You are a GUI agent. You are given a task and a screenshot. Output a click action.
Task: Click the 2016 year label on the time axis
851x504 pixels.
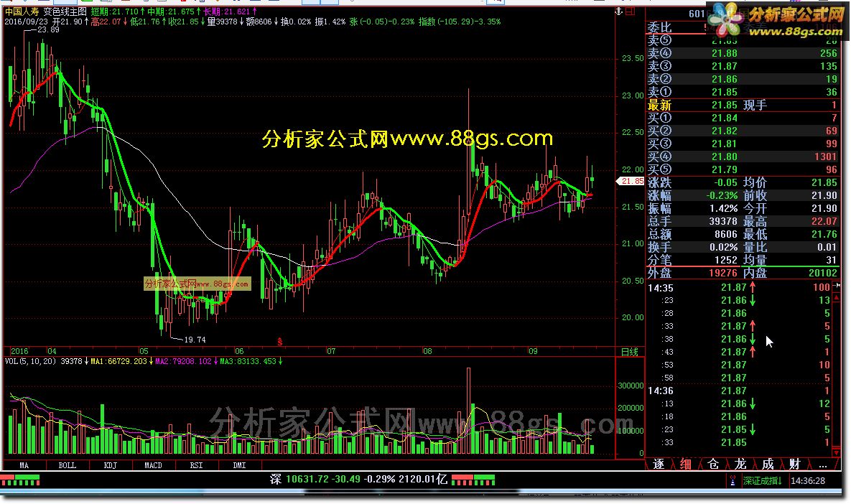19,352
